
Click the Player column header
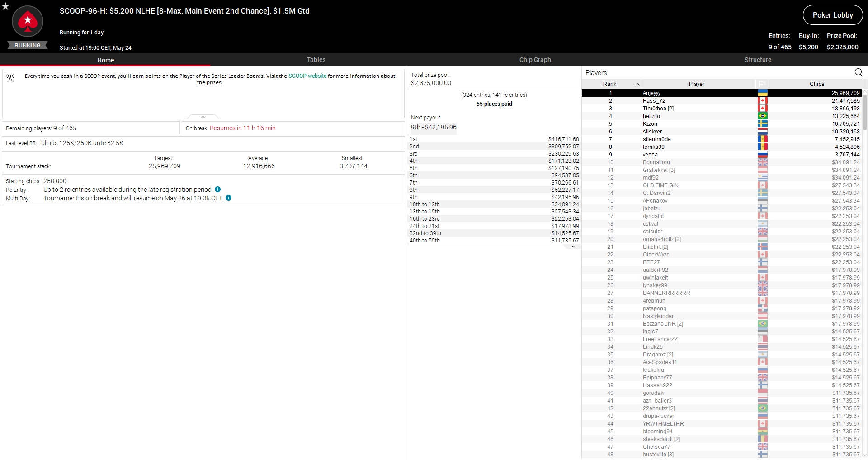[697, 84]
